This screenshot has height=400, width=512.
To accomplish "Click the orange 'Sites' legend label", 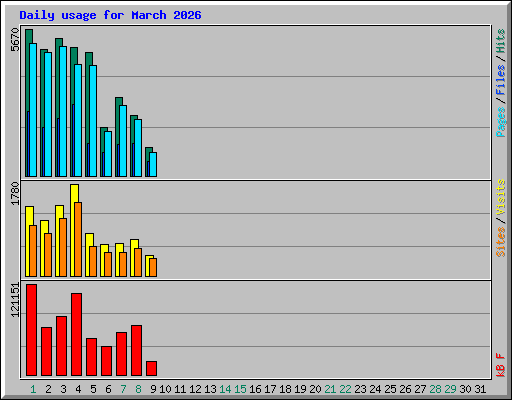I will point(501,242).
